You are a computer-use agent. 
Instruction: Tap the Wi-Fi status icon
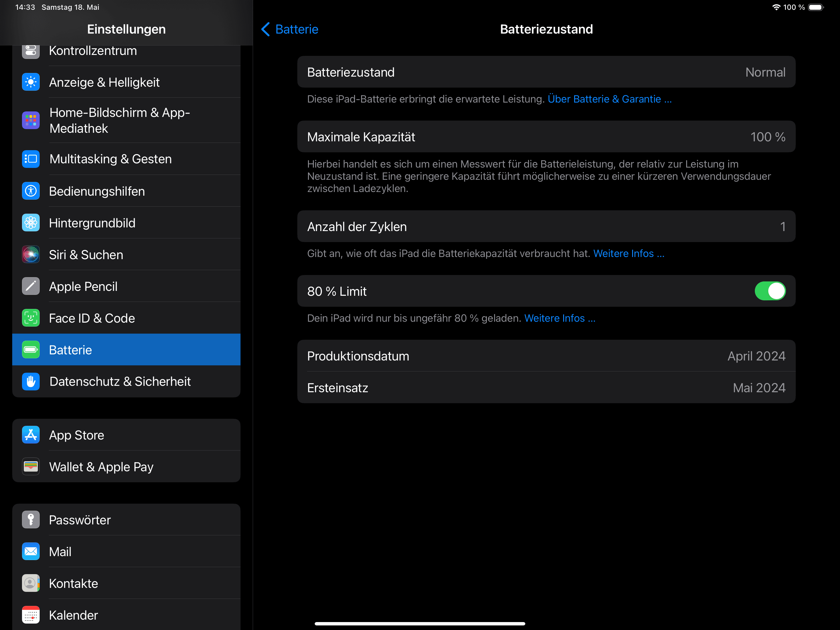[776, 7]
